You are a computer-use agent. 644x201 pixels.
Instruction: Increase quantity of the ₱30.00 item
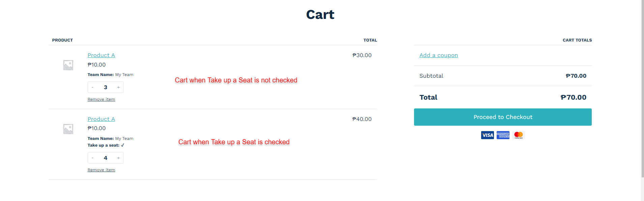point(118,87)
